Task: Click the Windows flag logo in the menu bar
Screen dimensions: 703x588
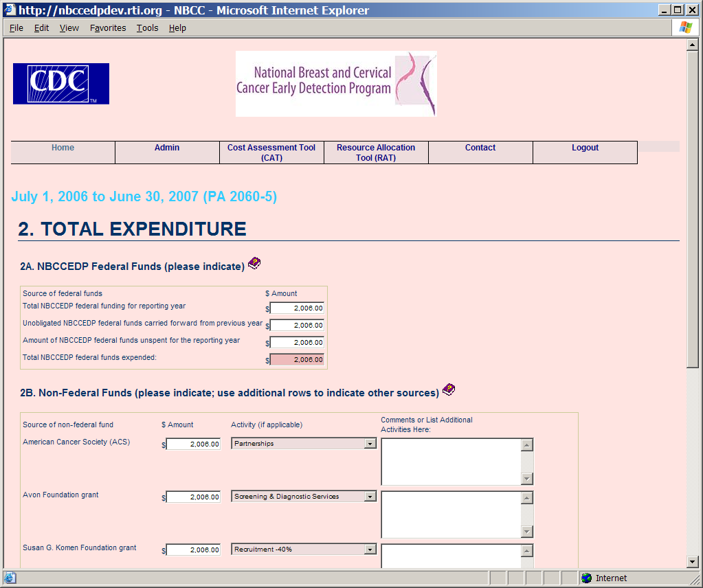Action: (x=685, y=27)
